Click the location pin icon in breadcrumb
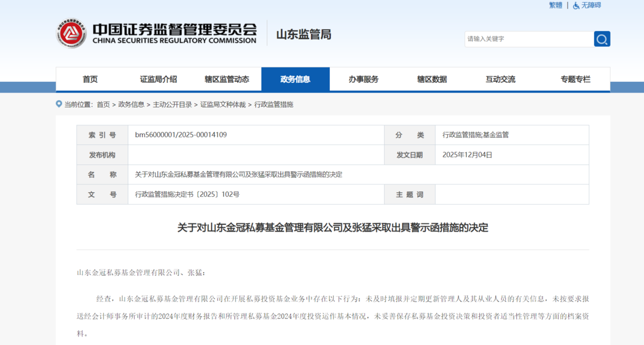This screenshot has height=345, width=644. click(59, 104)
